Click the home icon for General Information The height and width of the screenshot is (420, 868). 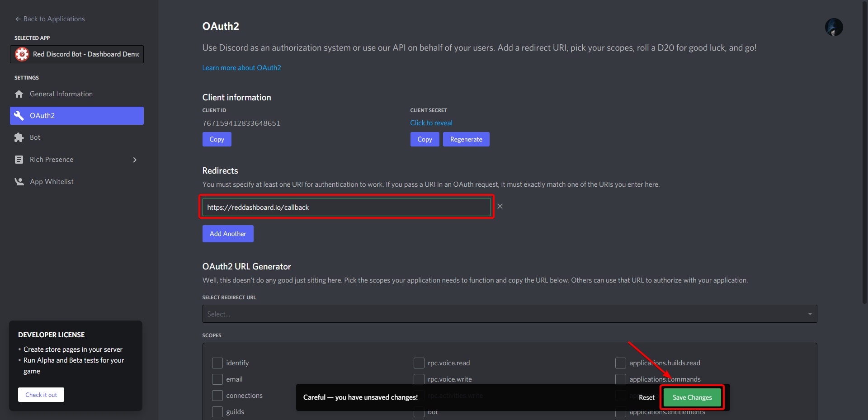19,94
